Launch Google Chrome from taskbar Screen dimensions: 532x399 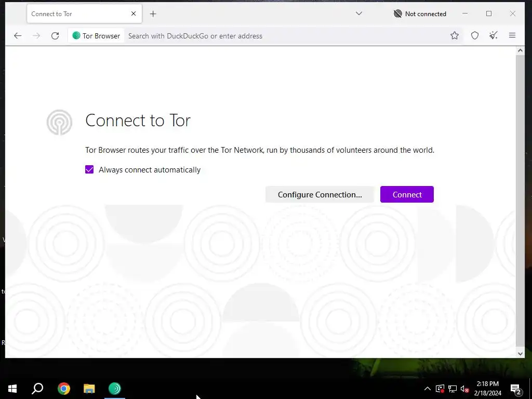coord(64,389)
